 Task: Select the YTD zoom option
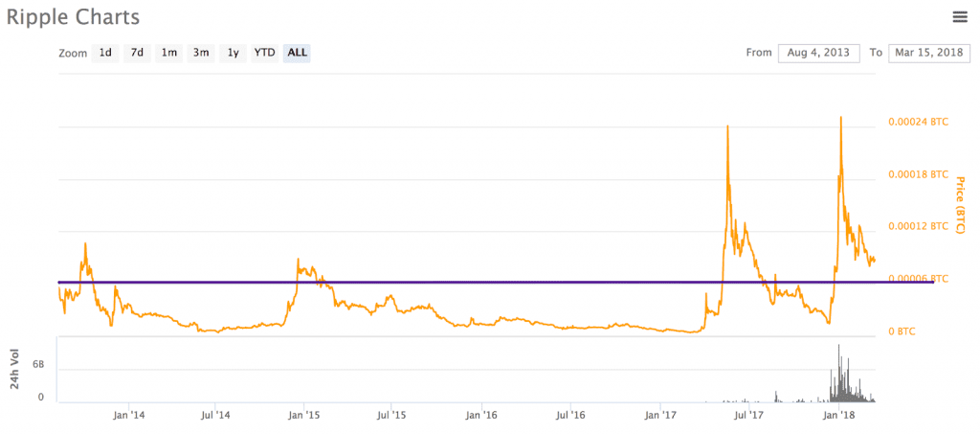coord(264,53)
